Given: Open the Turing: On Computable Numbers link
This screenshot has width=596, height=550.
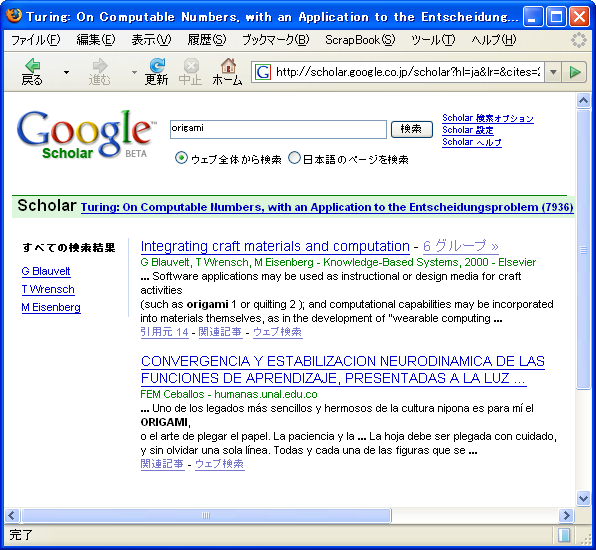Looking at the screenshot, I should [x=327, y=207].
